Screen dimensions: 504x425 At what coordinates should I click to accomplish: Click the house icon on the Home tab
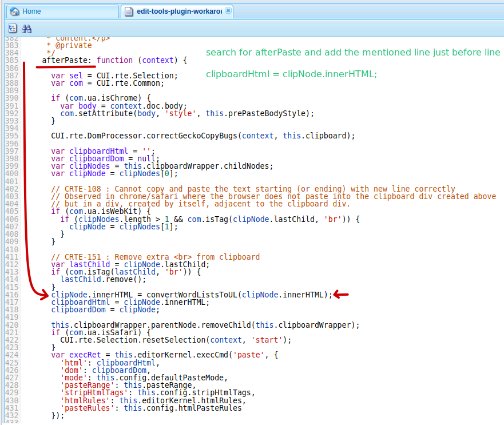(x=14, y=11)
